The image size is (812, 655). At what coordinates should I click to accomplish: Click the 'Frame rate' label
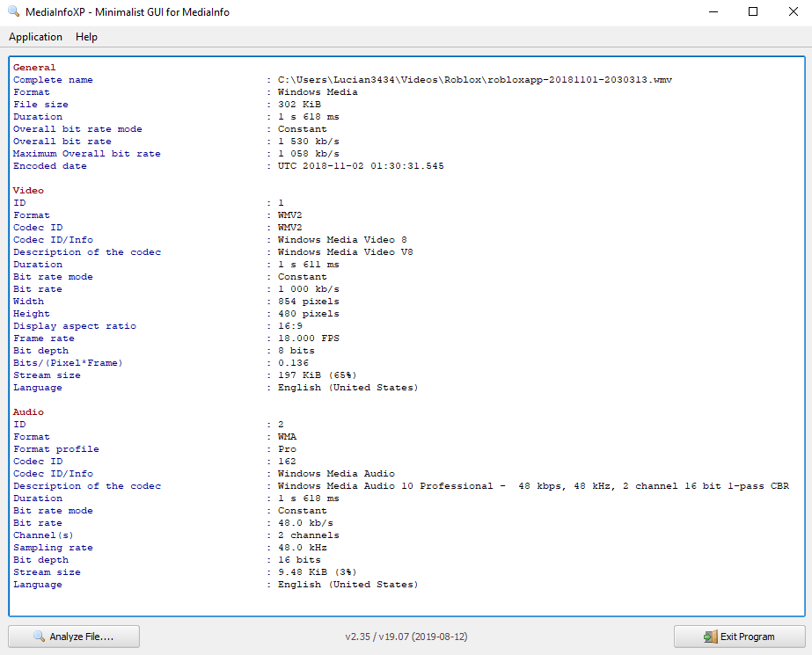pyautogui.click(x=44, y=338)
